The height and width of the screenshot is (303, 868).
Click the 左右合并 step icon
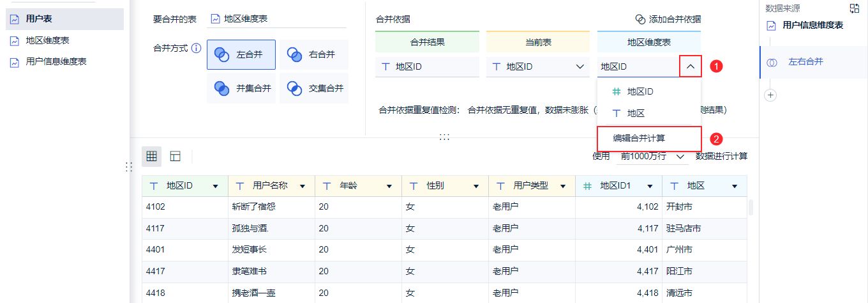[772, 62]
